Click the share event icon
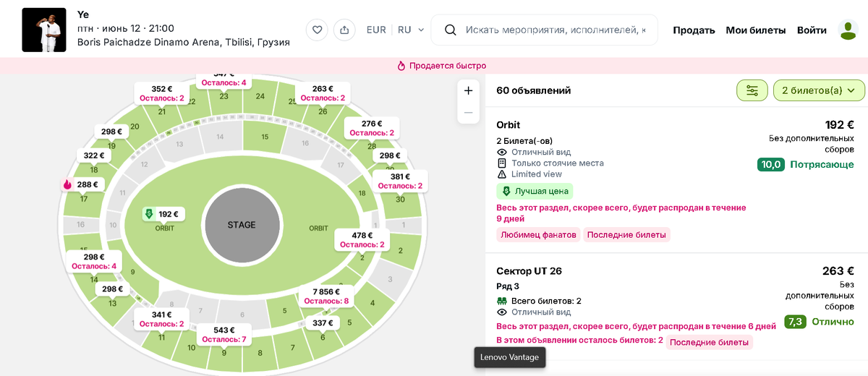The image size is (868, 376). point(344,30)
